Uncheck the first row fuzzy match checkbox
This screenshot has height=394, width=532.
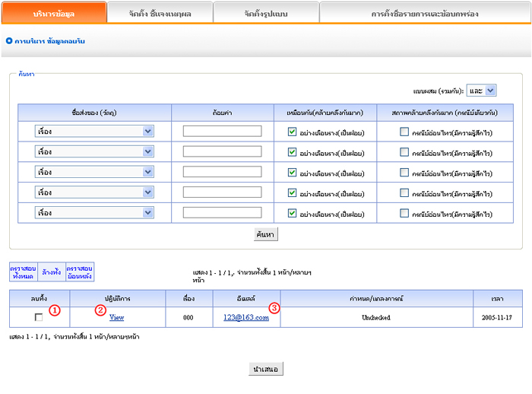tap(292, 132)
